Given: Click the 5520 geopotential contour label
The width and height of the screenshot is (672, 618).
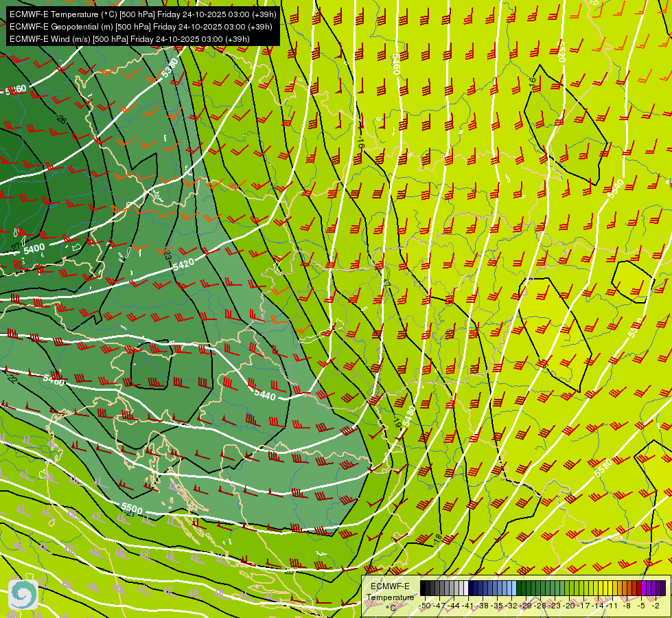Looking at the screenshot, I should (561, 51).
